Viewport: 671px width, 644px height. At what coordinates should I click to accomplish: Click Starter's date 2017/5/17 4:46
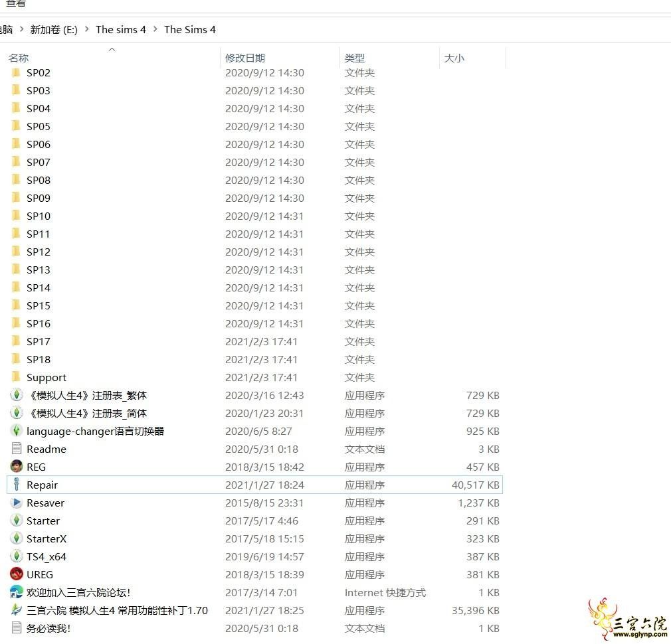262,521
